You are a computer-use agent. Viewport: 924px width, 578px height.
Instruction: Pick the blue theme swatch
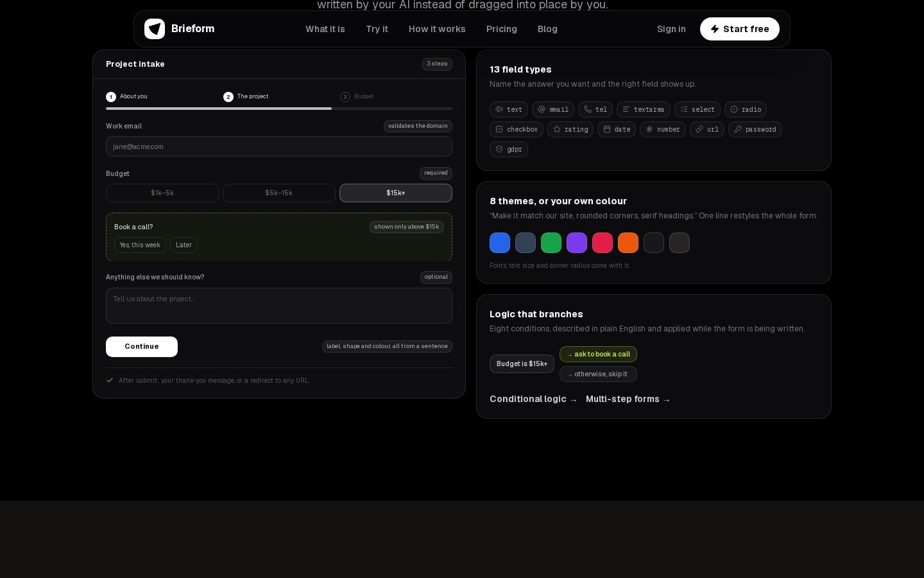500,243
